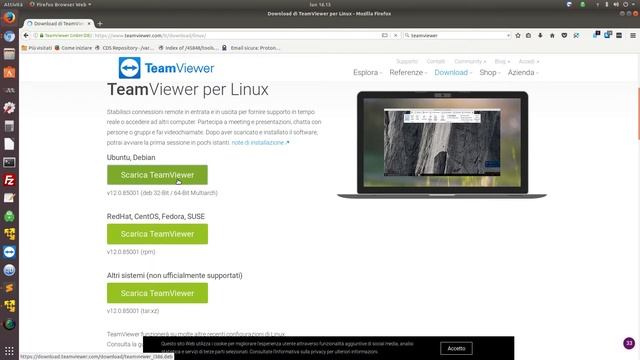Open the calculator dock icon
640x360 pixels.
coord(9,126)
